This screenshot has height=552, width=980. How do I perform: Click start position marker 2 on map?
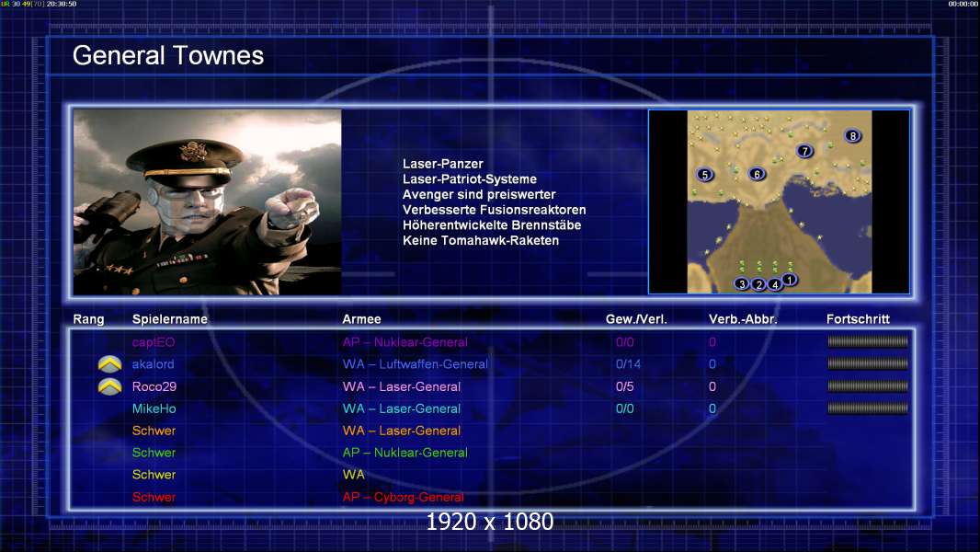click(758, 284)
